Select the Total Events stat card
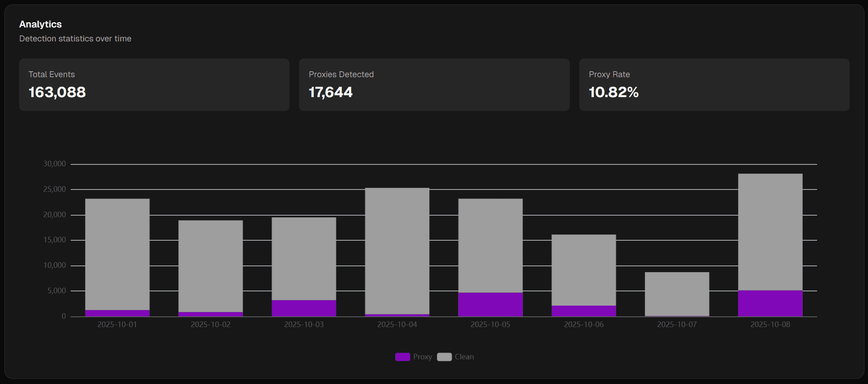Viewport: 868px width, 384px height. [154, 85]
